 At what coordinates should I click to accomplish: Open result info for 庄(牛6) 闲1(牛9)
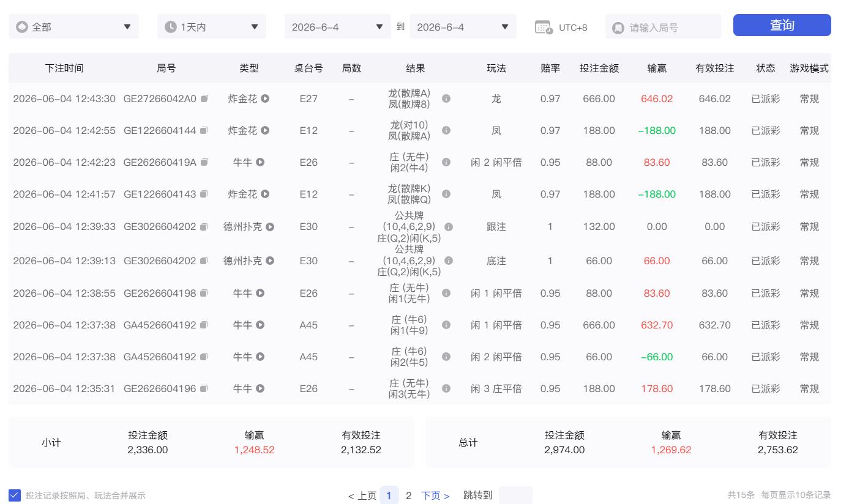coord(446,325)
